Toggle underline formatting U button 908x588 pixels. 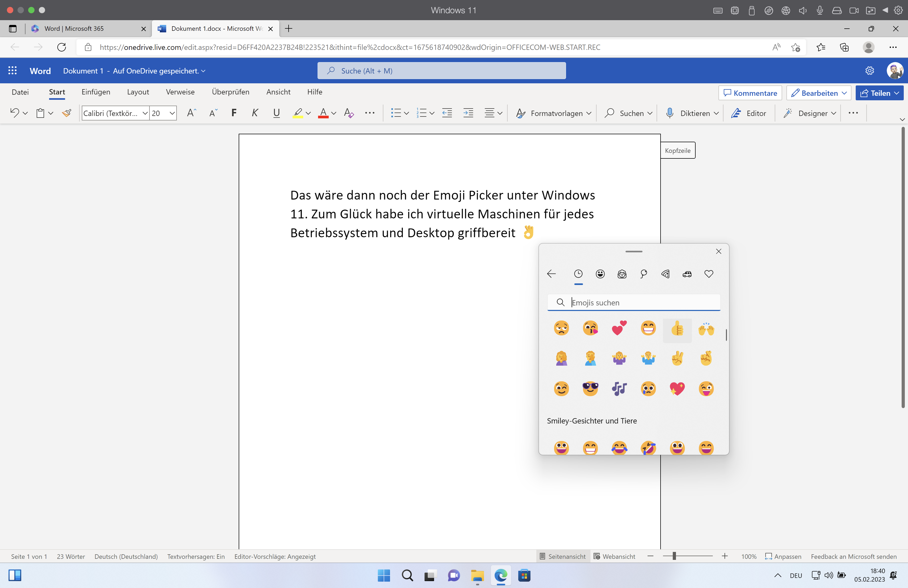click(277, 113)
